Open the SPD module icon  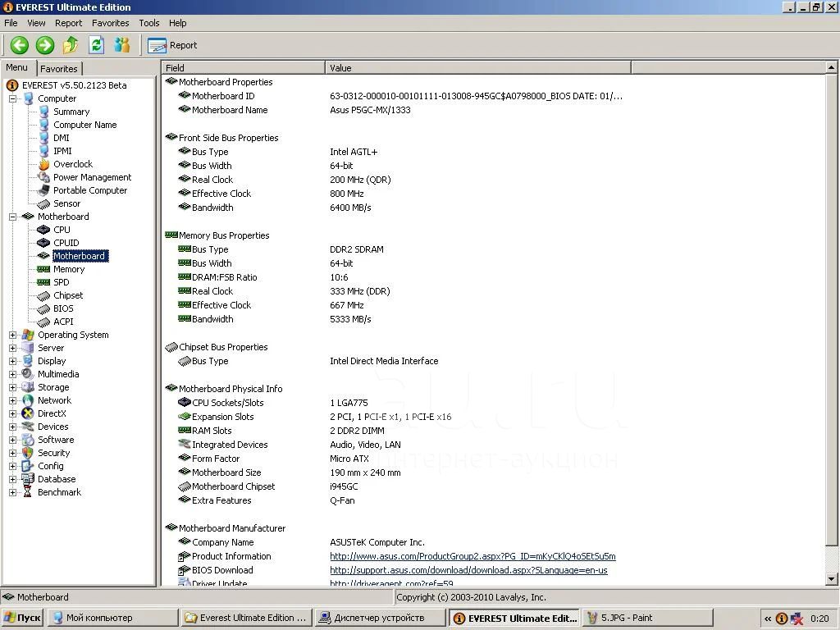[44, 282]
